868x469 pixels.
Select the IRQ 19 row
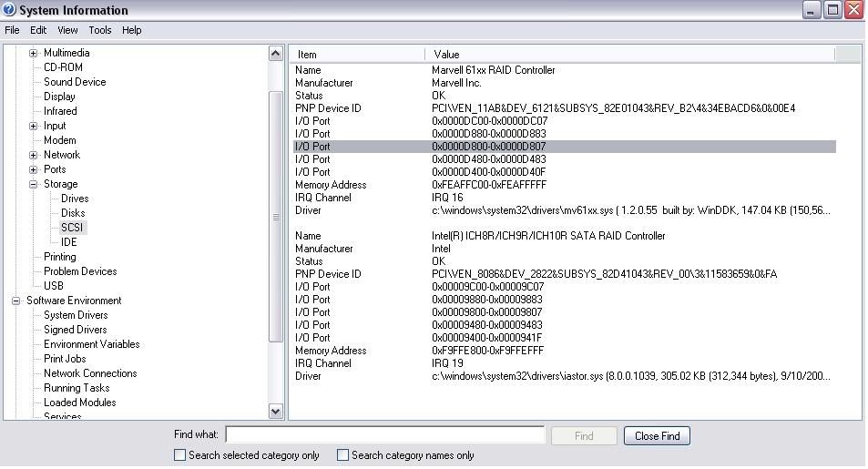click(x=564, y=363)
